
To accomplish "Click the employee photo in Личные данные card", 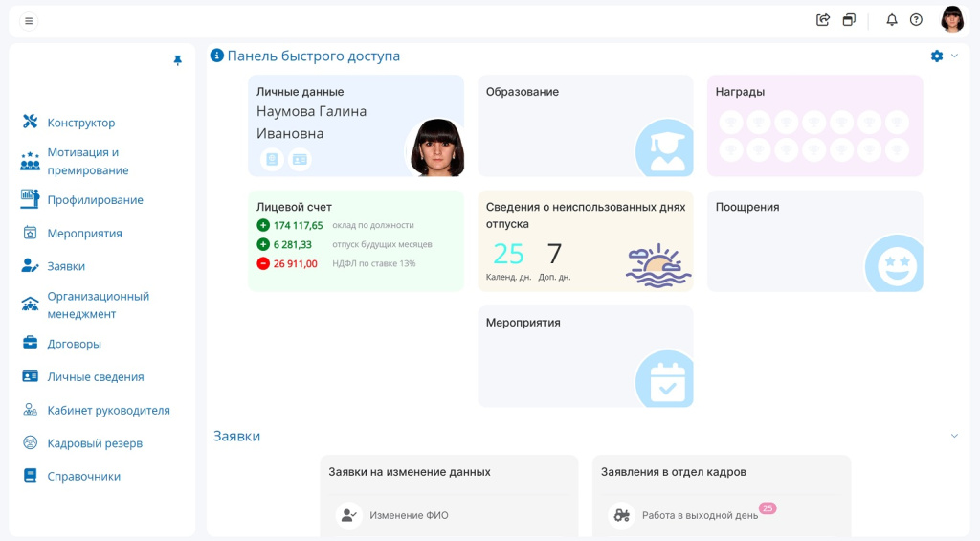I will point(435,147).
